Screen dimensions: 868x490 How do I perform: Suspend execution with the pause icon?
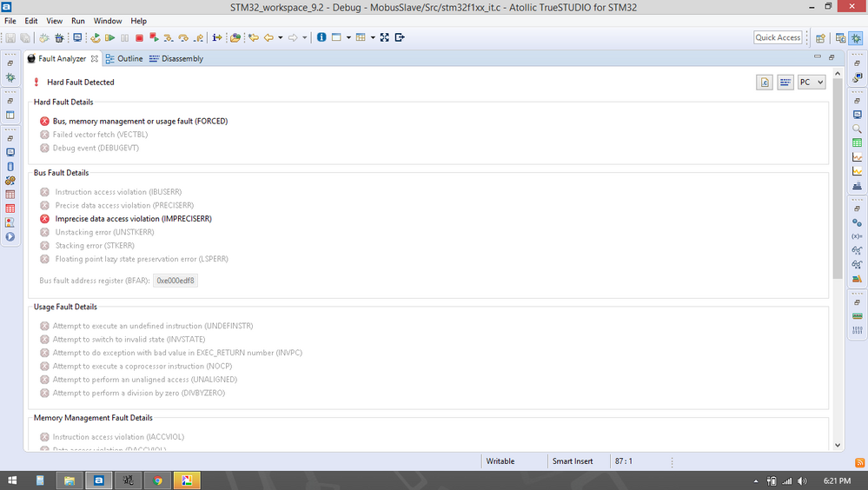(x=124, y=37)
